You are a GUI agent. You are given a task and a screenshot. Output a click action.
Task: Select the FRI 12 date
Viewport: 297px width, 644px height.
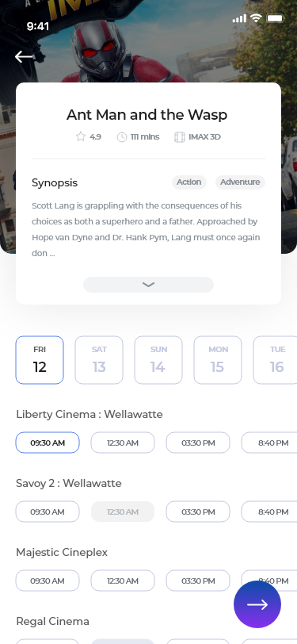pyautogui.click(x=40, y=360)
